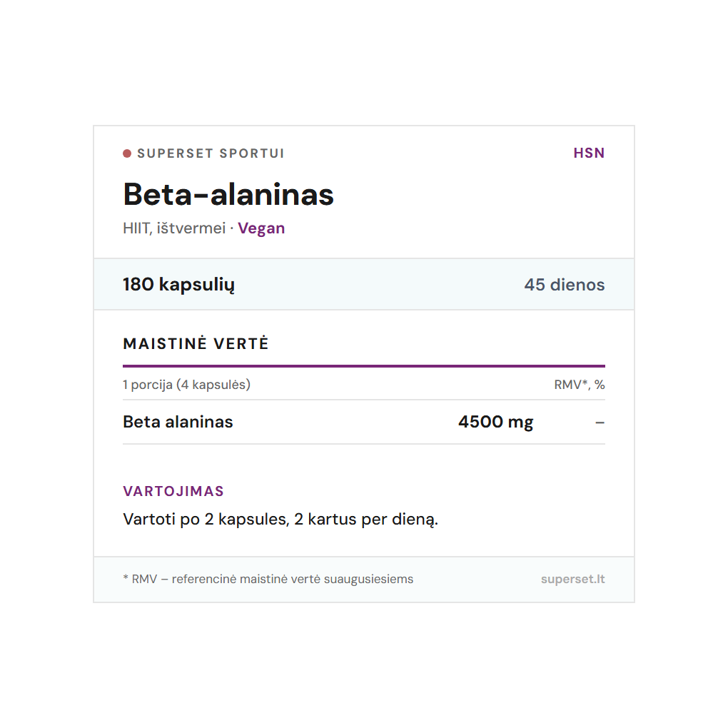
Task: Click the VARTOJIMAS section heading
Action: pyautogui.click(x=173, y=491)
